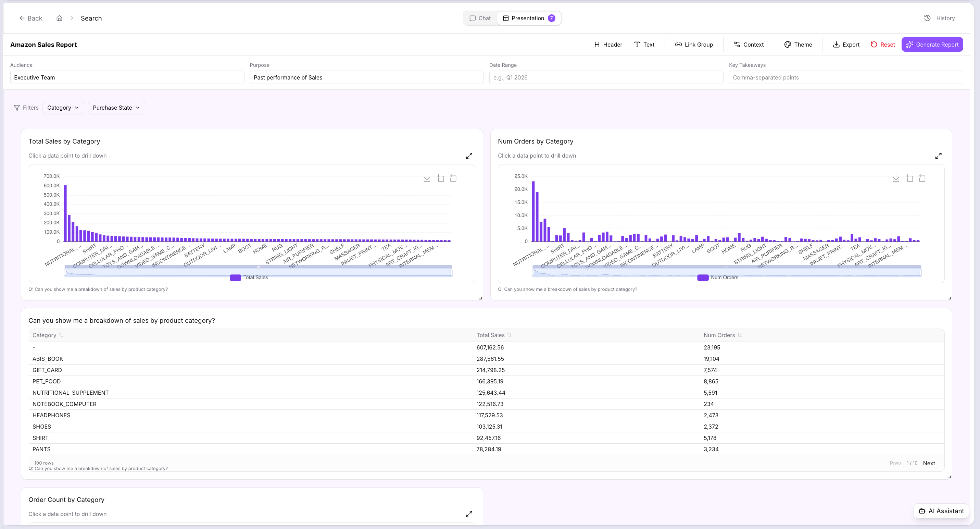The height and width of the screenshot is (529, 980).
Task: Click the 23,195 num orders value
Action: click(x=712, y=347)
